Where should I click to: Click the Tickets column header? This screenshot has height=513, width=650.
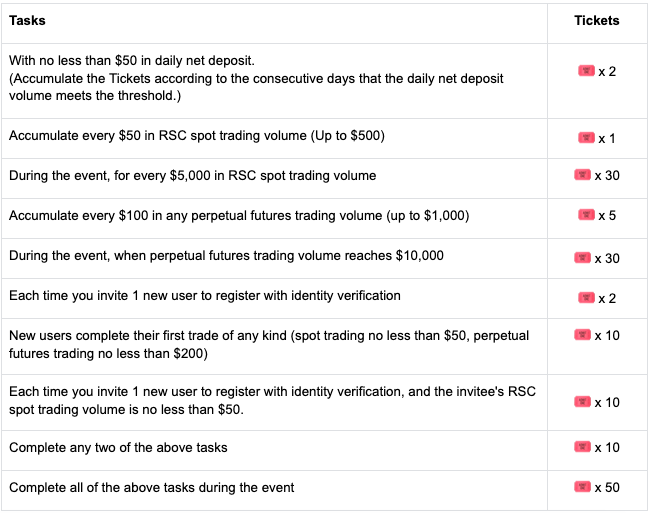597,20
